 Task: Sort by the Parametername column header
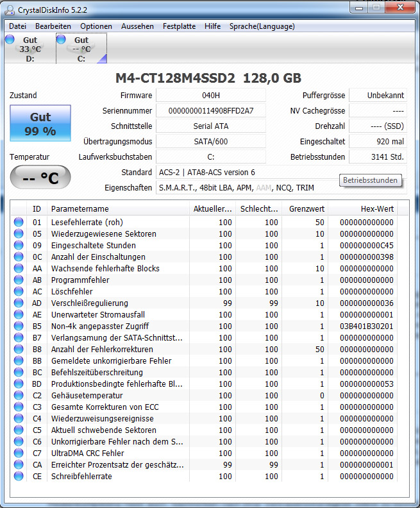pyautogui.click(x=118, y=208)
